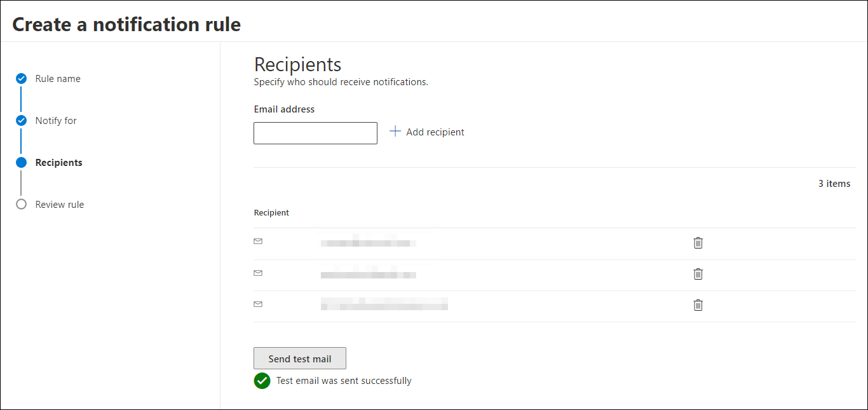Go to the Notify for step
The width and height of the screenshot is (868, 410).
click(56, 121)
